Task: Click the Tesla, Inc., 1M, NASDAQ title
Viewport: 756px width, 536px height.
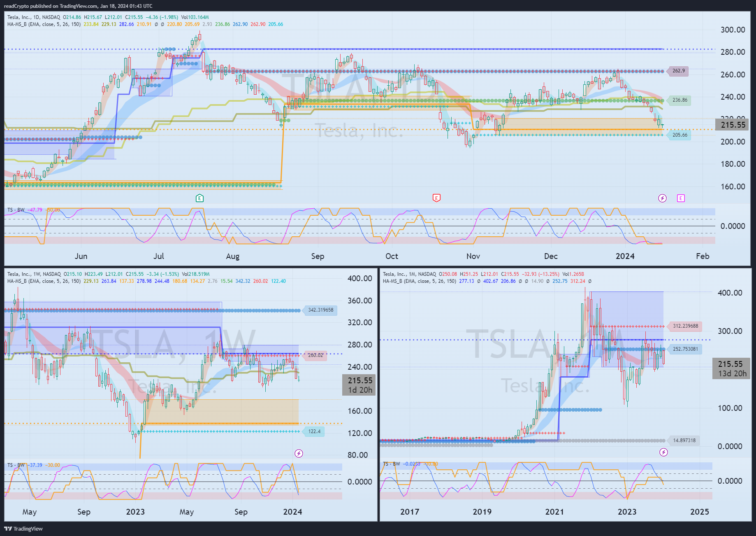Action: tap(409, 274)
